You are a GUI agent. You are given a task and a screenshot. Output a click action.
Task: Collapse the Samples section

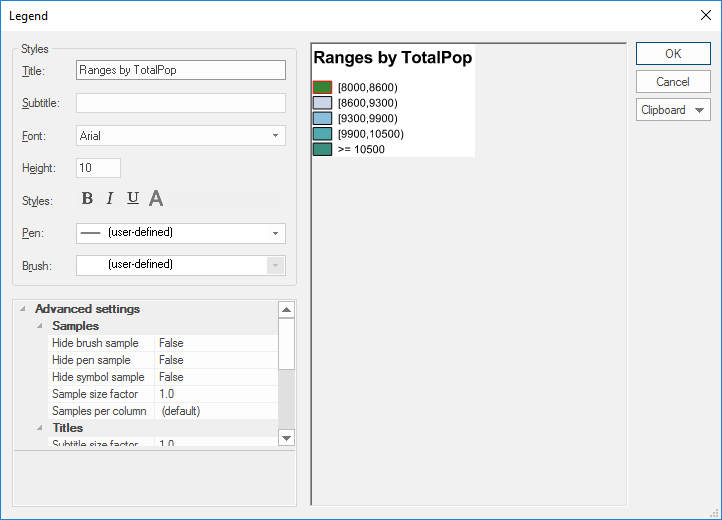click(x=39, y=326)
